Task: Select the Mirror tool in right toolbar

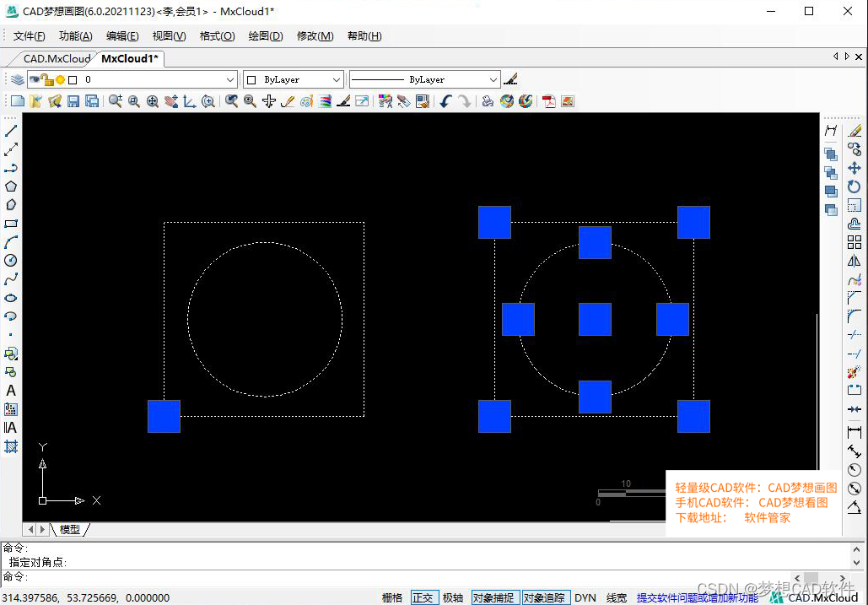Action: click(x=855, y=261)
